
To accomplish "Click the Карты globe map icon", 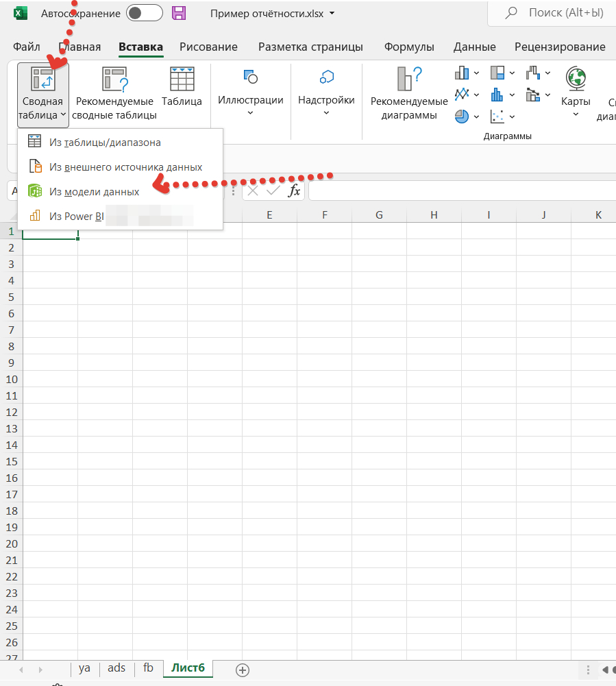I will click(576, 78).
